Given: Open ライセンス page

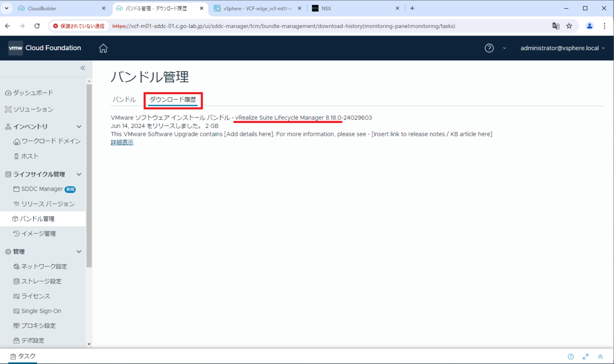Looking at the screenshot, I should [x=32, y=296].
